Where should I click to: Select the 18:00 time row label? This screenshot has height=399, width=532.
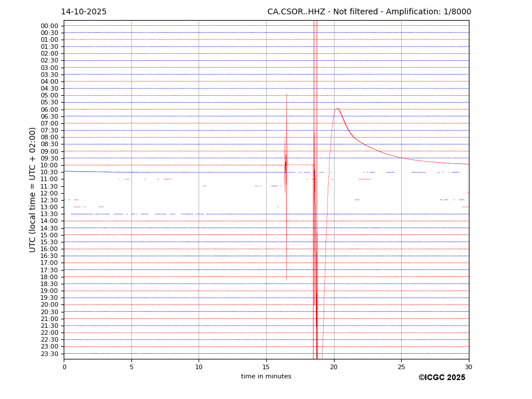point(49,277)
